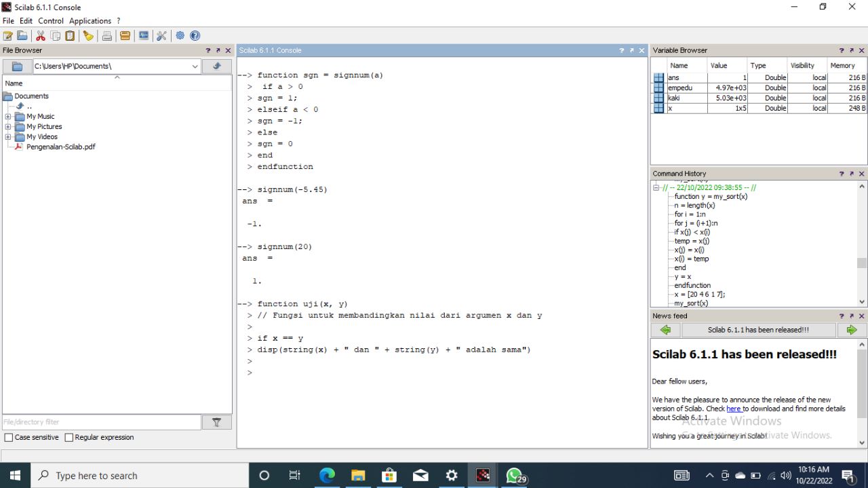Image resolution: width=868 pixels, height=488 pixels.
Task: Show next news feed item
Action: pos(852,330)
